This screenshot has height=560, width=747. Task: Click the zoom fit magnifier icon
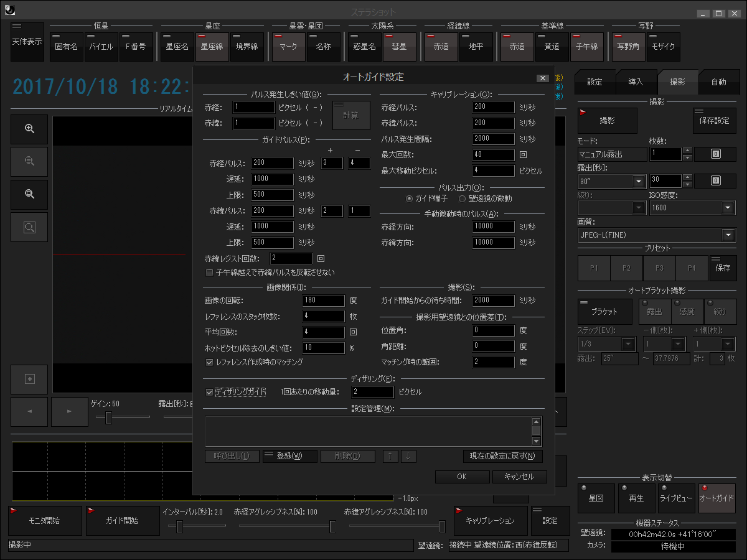(29, 194)
